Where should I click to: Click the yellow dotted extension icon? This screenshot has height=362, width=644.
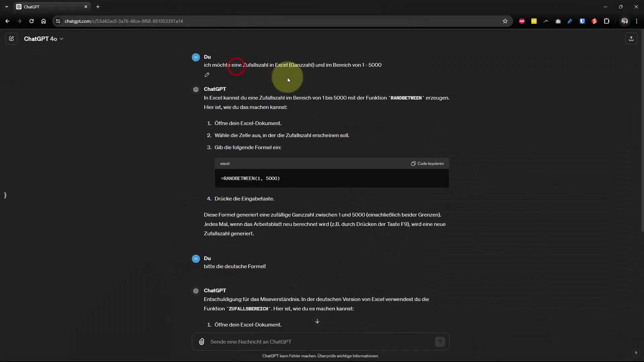point(534,21)
